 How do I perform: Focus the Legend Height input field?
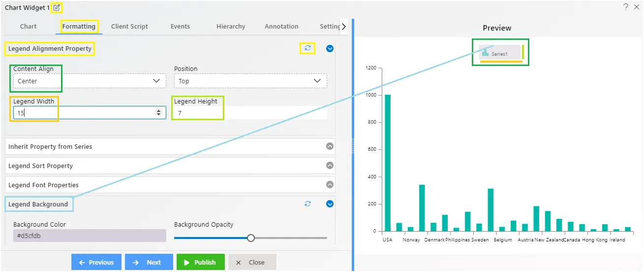250,113
